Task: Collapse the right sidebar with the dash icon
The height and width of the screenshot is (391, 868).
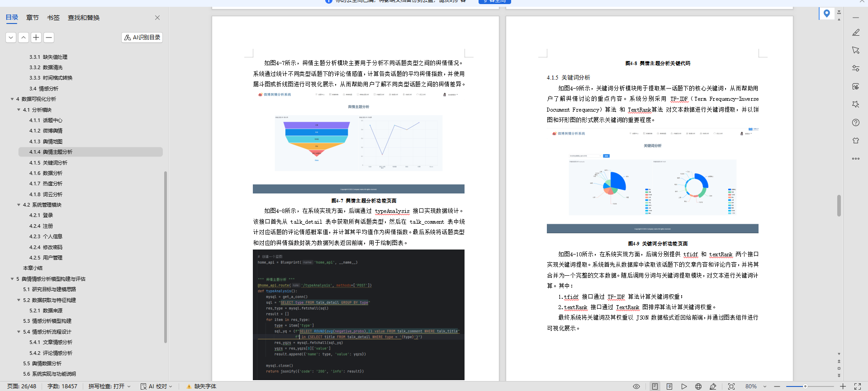Action: coord(856,18)
